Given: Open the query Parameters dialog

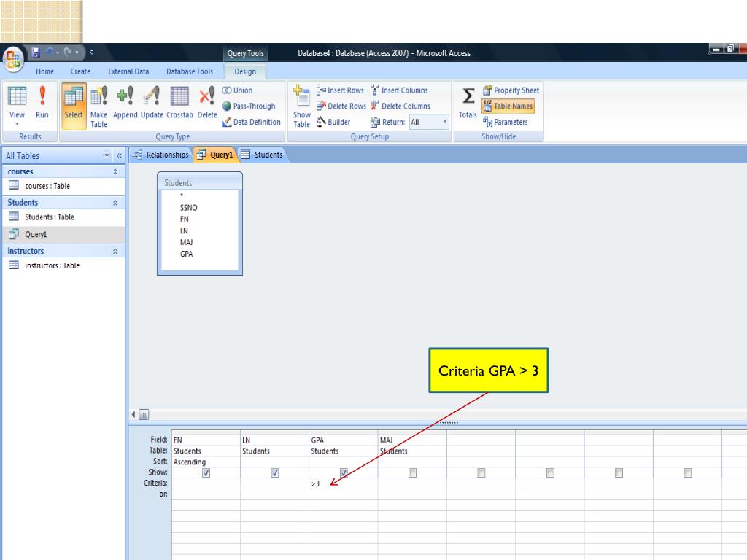Looking at the screenshot, I should tap(505, 122).
